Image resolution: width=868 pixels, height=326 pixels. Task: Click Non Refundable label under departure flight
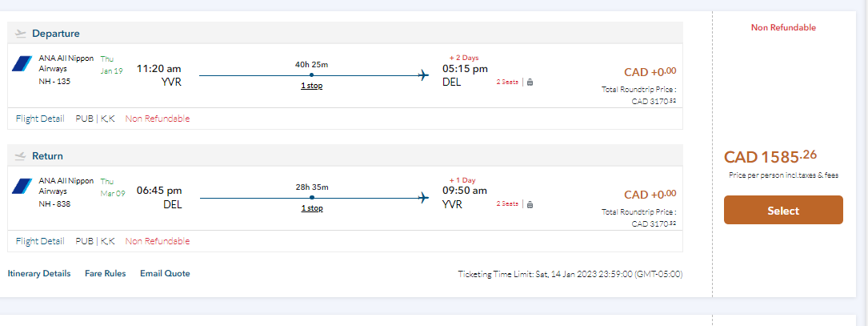pos(157,119)
